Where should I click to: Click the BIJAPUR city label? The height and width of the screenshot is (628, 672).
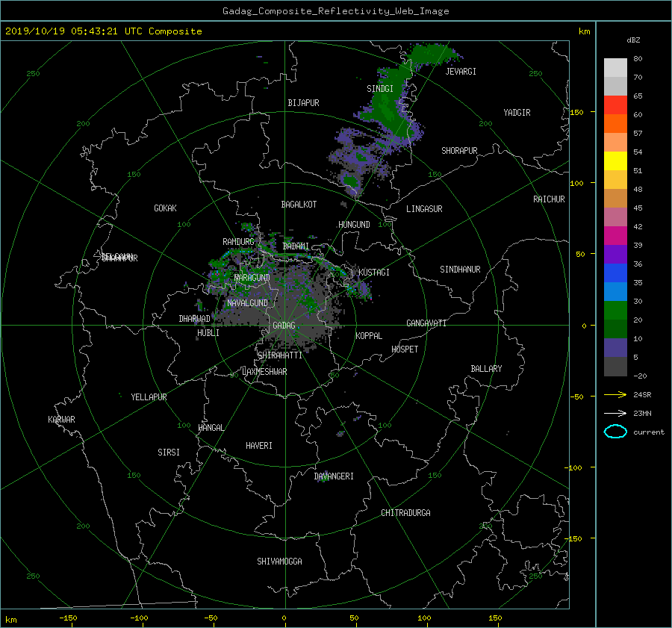coord(303,103)
